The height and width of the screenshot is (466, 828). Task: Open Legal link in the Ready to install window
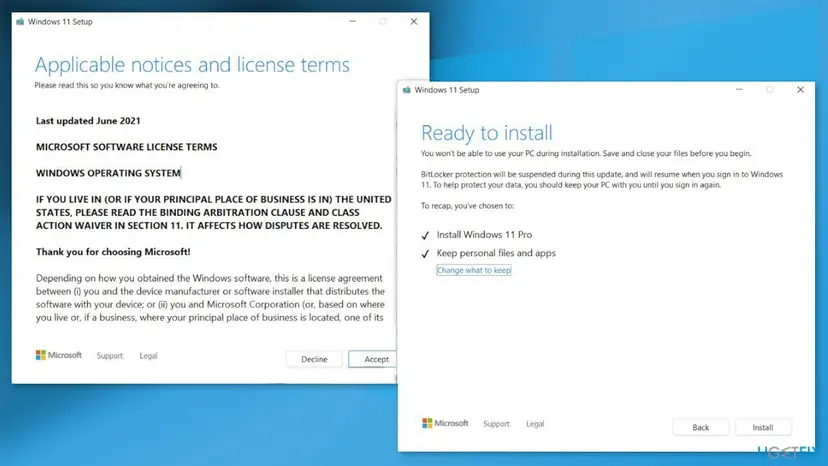click(535, 424)
